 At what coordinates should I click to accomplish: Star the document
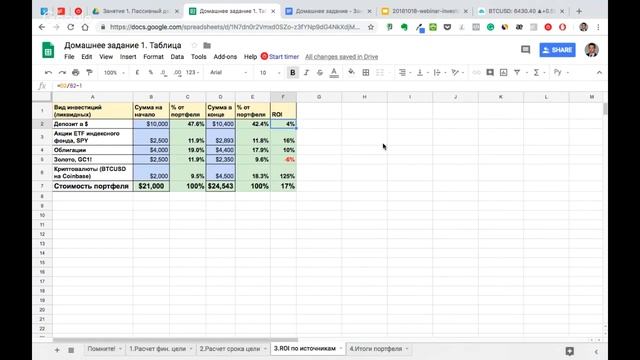pyautogui.click(x=194, y=45)
